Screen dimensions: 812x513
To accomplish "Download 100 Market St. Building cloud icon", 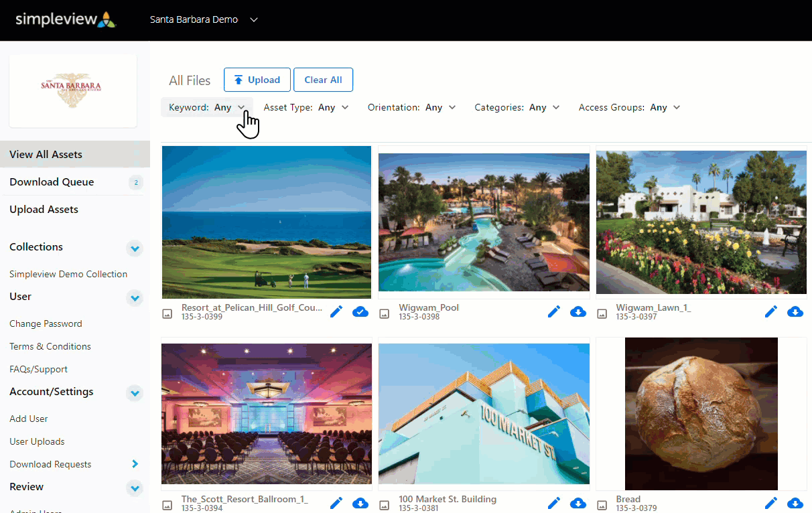I will (x=578, y=503).
